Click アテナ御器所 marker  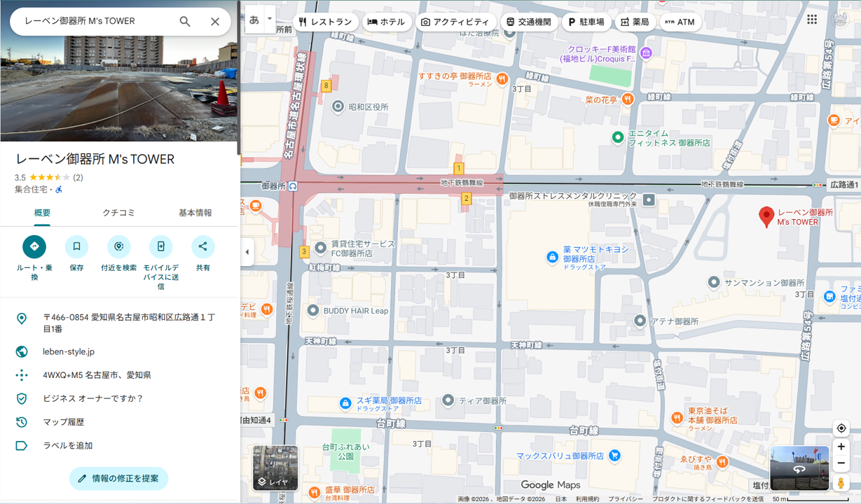click(640, 321)
